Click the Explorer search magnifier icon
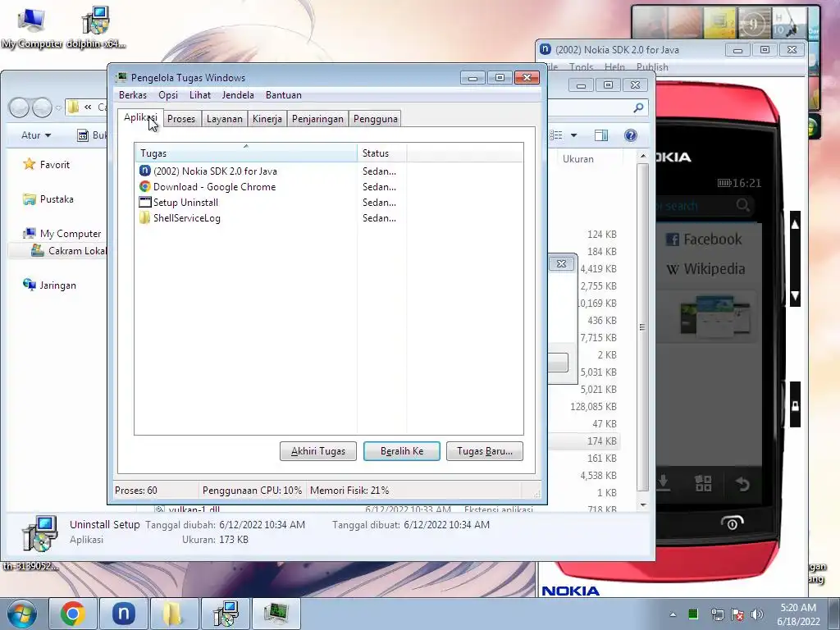 [x=638, y=107]
